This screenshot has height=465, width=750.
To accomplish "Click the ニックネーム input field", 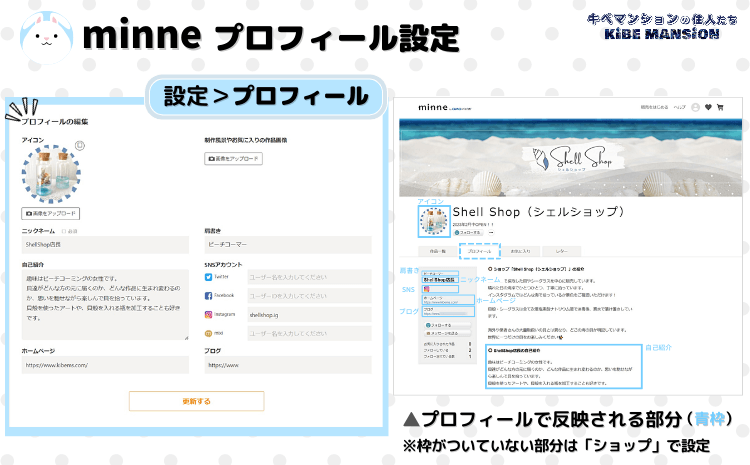I will [x=105, y=244].
